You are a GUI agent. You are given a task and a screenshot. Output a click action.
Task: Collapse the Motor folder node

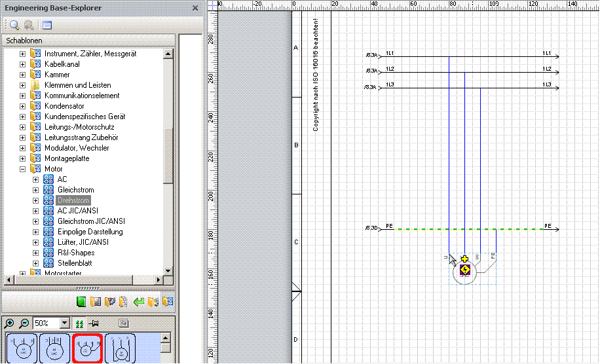click(x=23, y=169)
